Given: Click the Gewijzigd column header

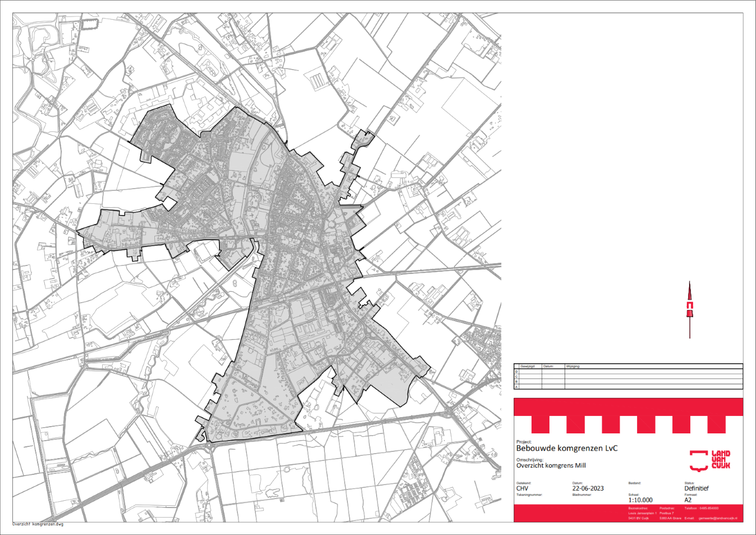Looking at the screenshot, I should pyautogui.click(x=528, y=366).
